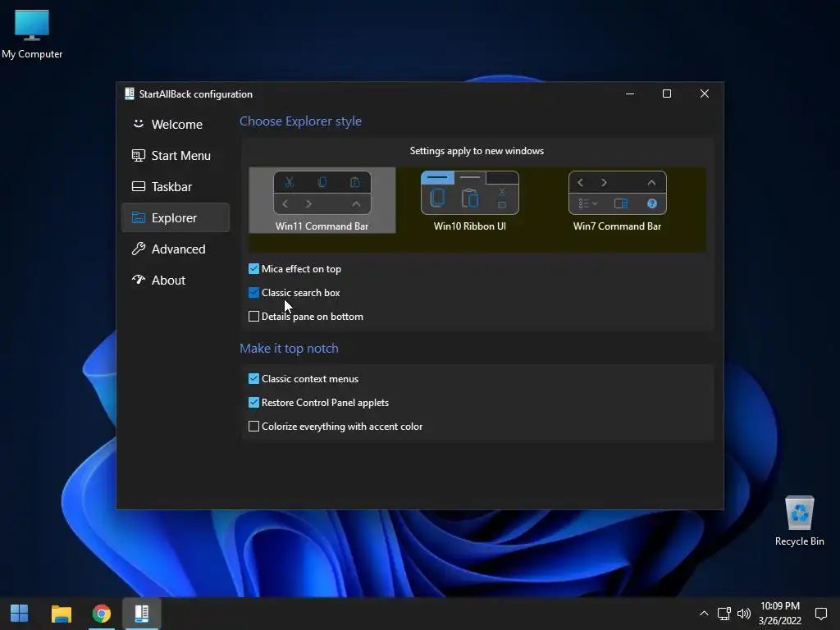Maximize the StartAllBack configuration window
840x630 pixels.
coord(667,94)
